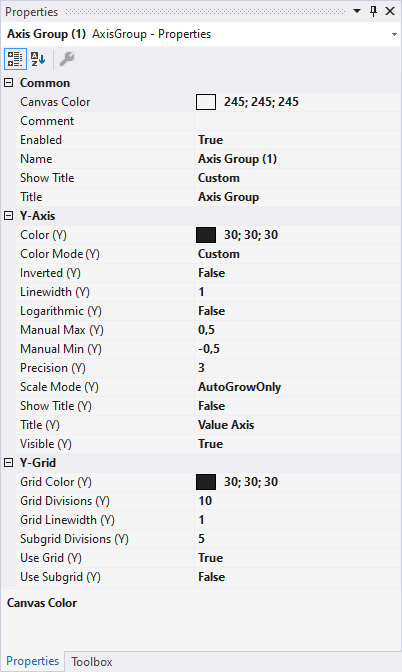Switch to Categorized property view
The image size is (402, 672).
pyautogui.click(x=15, y=59)
